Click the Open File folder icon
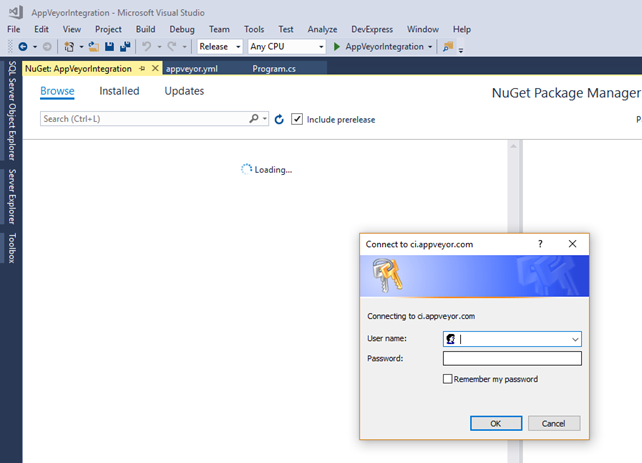 coord(92,47)
